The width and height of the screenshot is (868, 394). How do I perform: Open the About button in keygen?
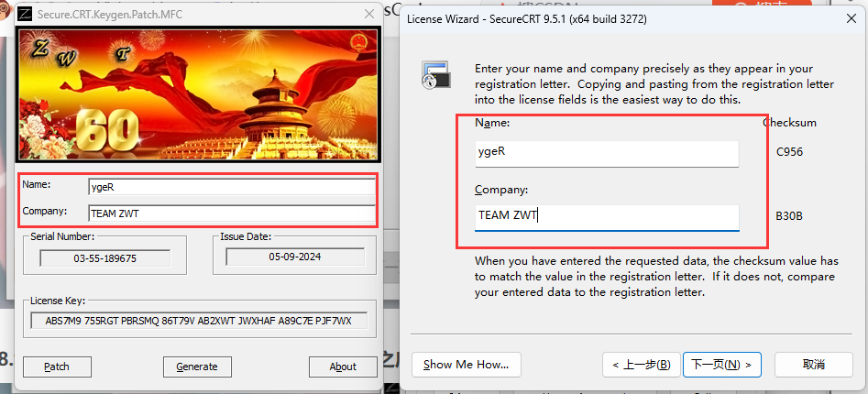(343, 367)
